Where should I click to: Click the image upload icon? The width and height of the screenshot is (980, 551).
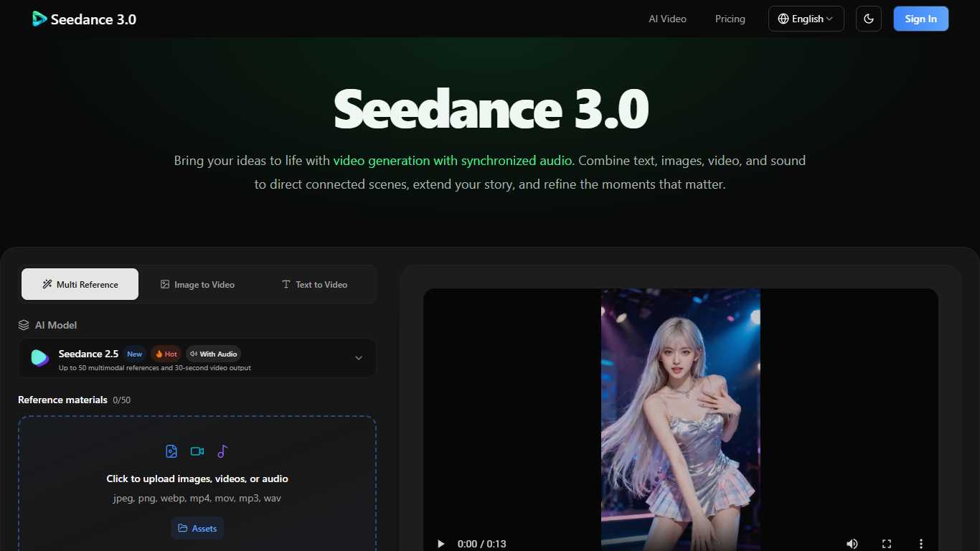click(x=171, y=451)
